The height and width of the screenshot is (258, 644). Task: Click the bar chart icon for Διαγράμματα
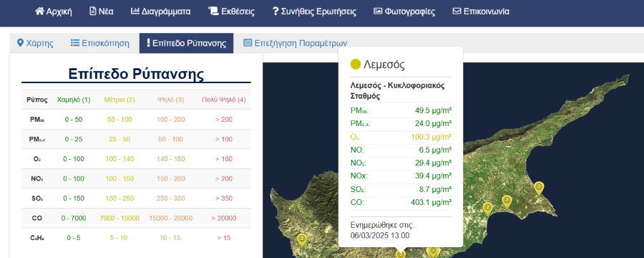coord(135,11)
